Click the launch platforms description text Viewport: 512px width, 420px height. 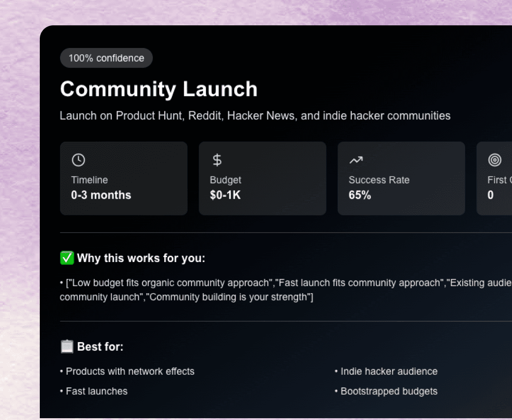tap(255, 115)
